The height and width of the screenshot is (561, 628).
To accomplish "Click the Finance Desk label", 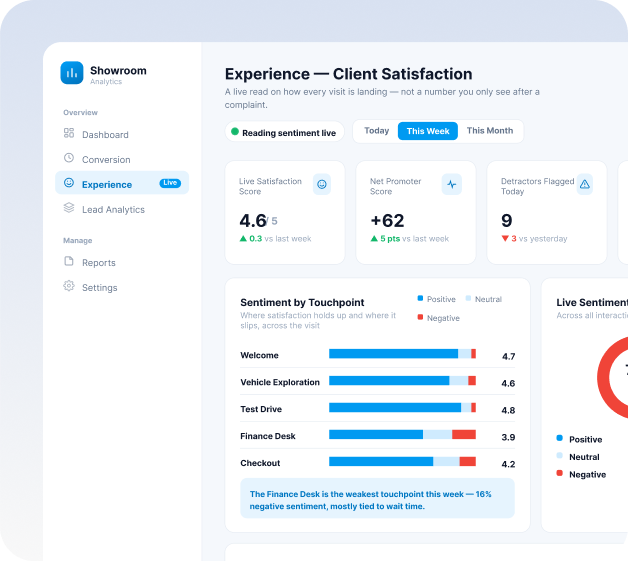I will click(268, 436).
